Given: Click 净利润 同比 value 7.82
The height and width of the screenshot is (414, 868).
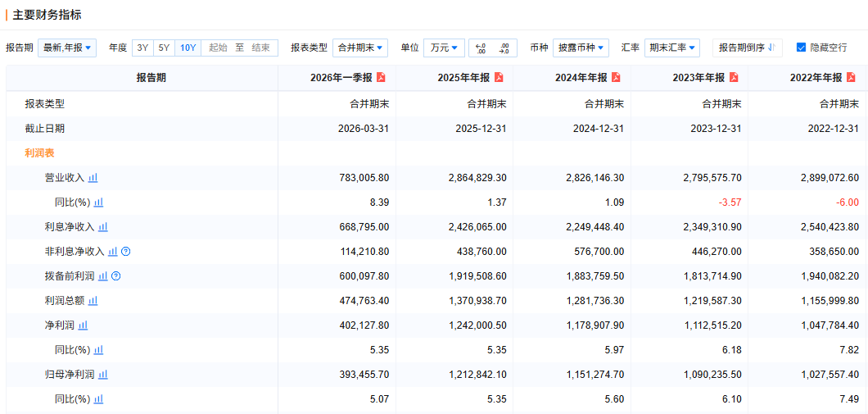Looking at the screenshot, I should (x=850, y=350).
